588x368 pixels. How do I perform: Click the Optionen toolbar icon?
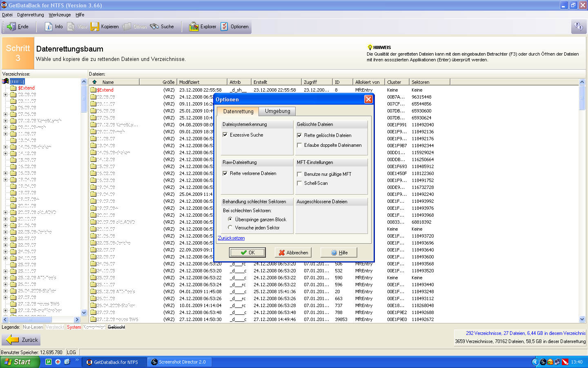pyautogui.click(x=235, y=27)
